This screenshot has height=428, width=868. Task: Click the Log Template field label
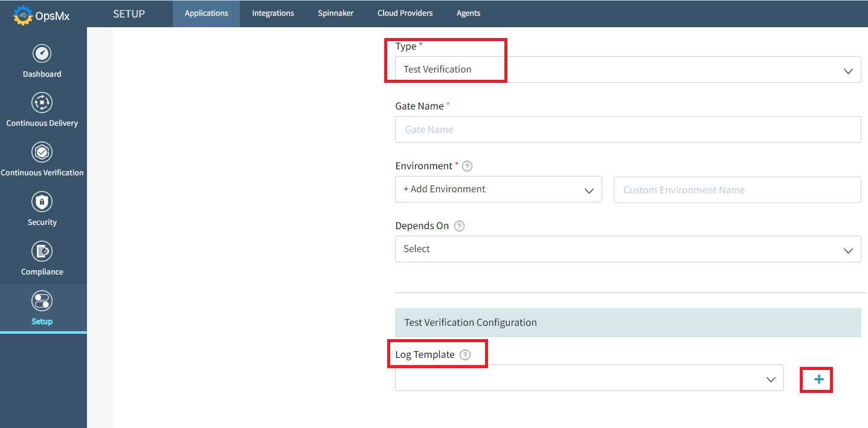(x=425, y=355)
